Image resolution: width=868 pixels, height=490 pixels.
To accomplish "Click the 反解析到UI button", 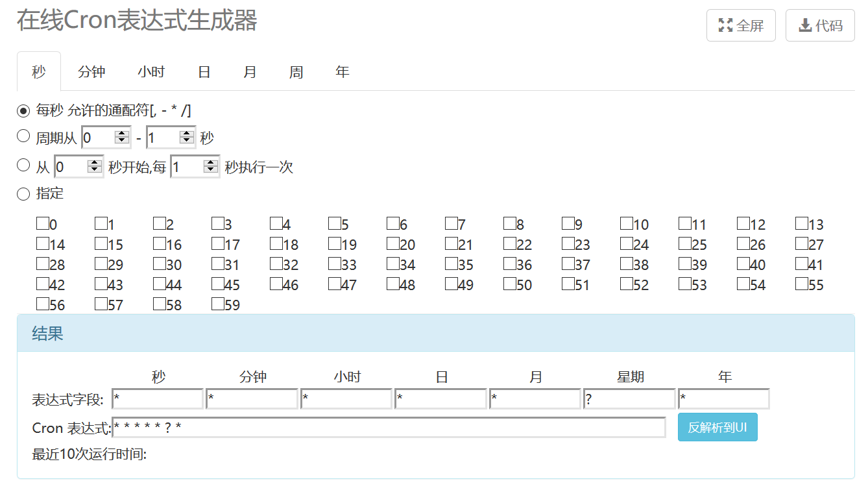I will (717, 428).
